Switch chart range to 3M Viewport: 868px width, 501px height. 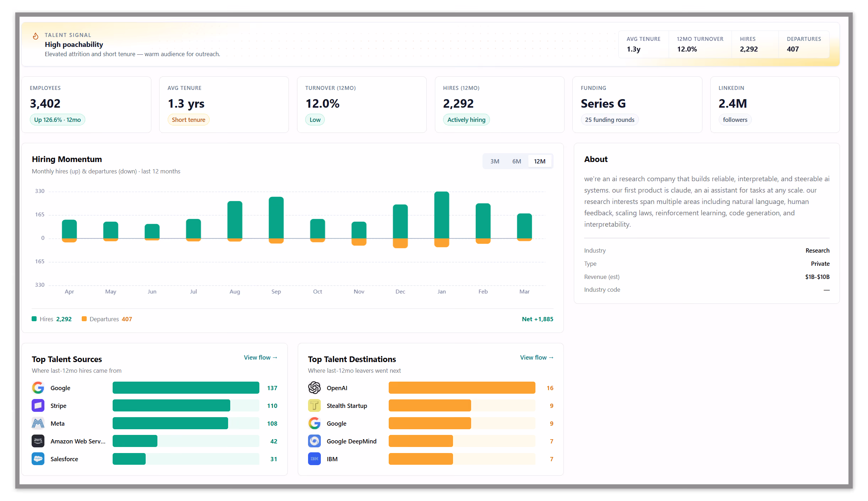(495, 161)
